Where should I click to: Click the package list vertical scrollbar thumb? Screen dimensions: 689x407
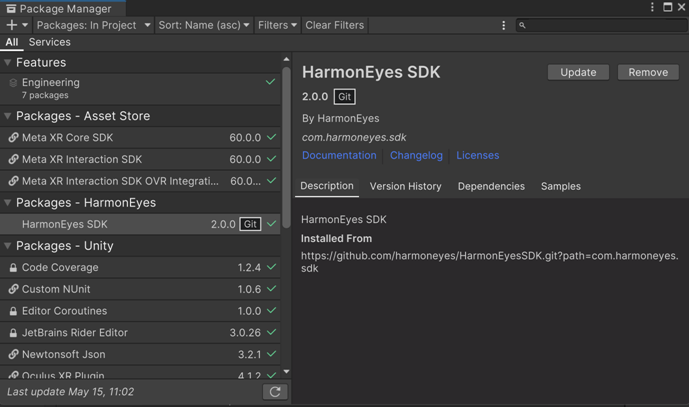click(x=286, y=147)
